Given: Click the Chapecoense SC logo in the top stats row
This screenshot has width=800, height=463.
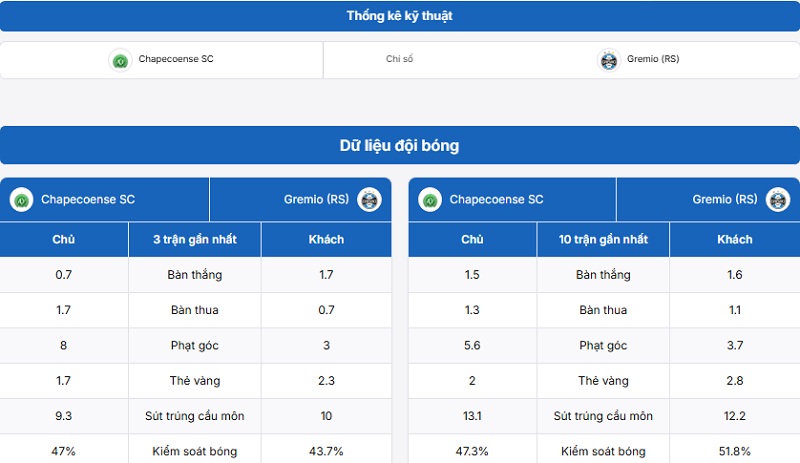Looking at the screenshot, I should click(120, 60).
